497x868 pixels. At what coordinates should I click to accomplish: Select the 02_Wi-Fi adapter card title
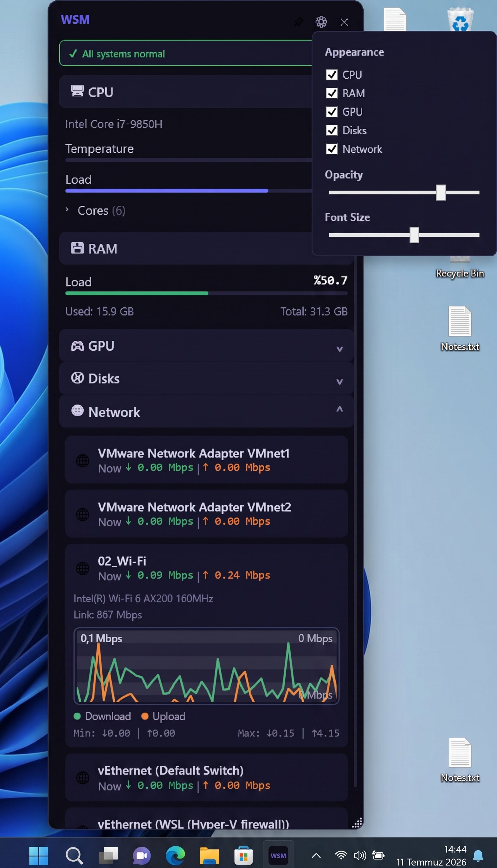tap(122, 561)
